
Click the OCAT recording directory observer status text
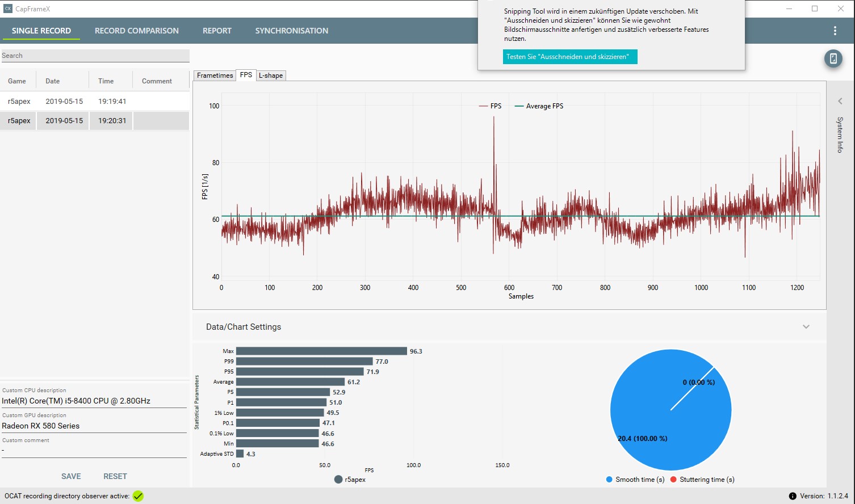pyautogui.click(x=67, y=496)
